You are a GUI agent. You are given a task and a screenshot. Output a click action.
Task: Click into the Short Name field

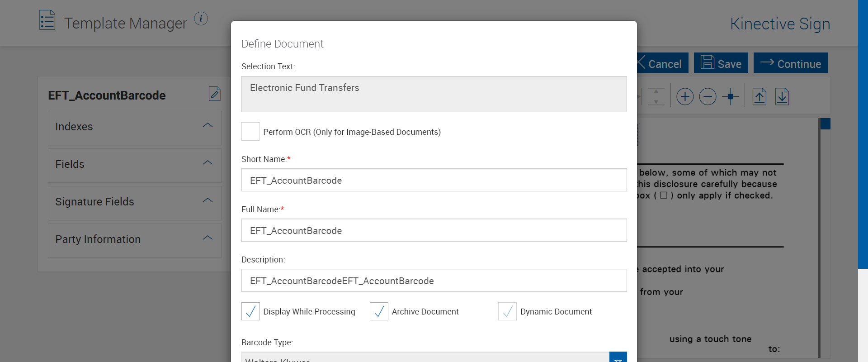tap(434, 180)
